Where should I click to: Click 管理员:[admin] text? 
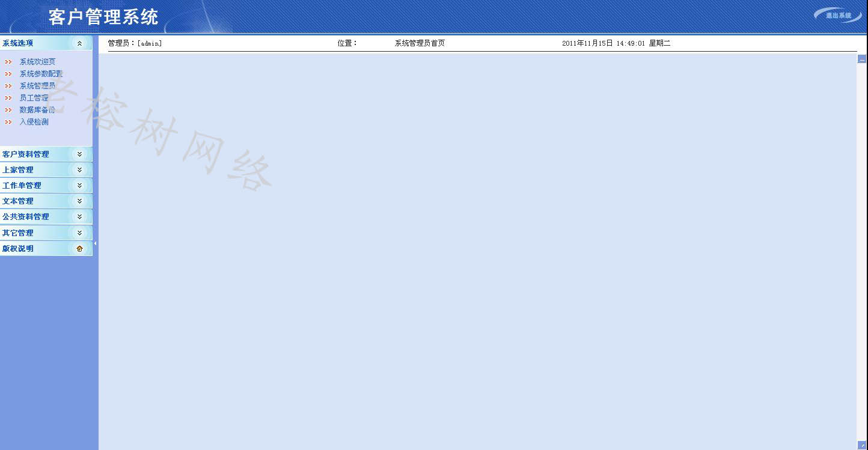pyautogui.click(x=135, y=43)
